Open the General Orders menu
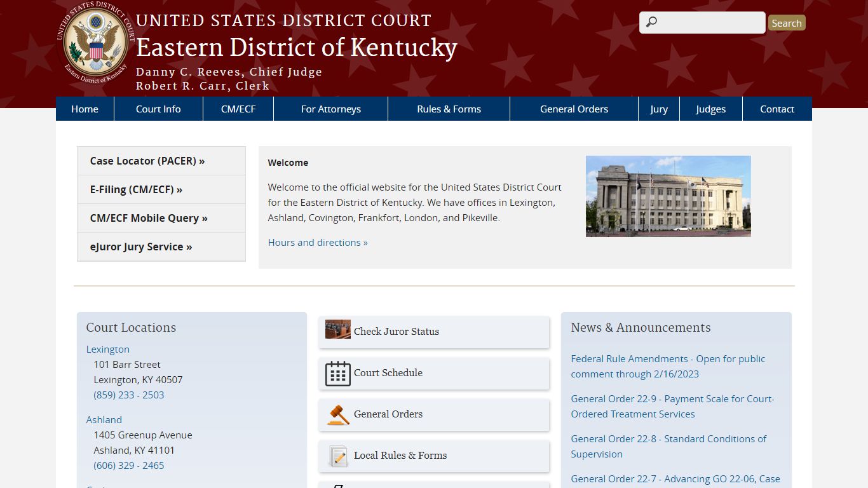This screenshot has width=868, height=488. pos(574,109)
